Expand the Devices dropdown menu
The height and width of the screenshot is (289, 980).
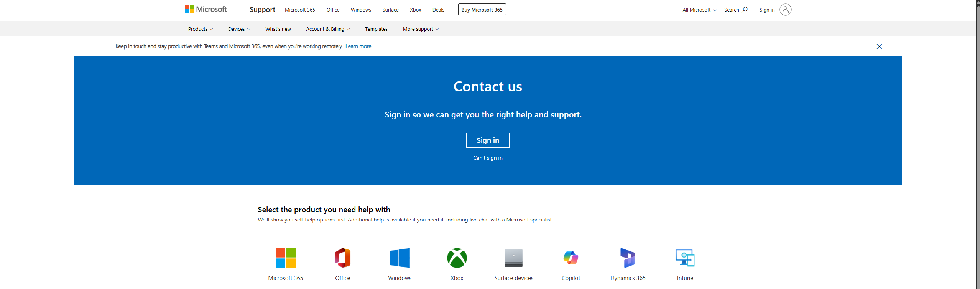(239, 29)
